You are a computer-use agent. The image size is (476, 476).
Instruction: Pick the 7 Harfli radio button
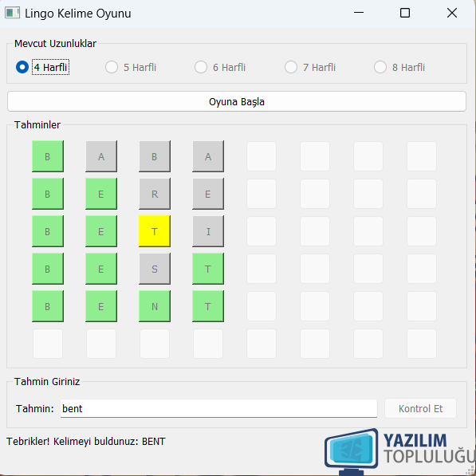tap(310, 67)
